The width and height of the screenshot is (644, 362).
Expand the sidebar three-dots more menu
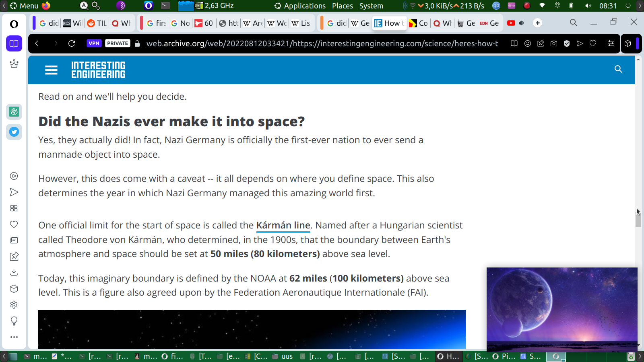coord(14,337)
